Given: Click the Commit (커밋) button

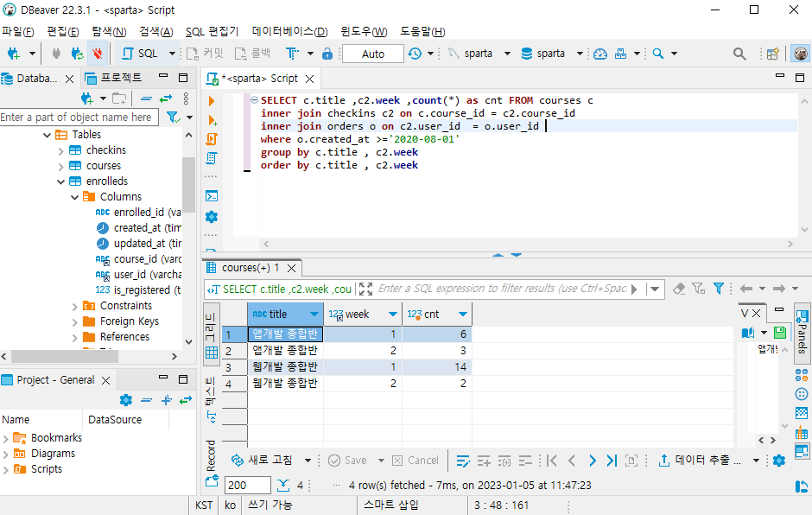Looking at the screenshot, I should pyautogui.click(x=205, y=54).
